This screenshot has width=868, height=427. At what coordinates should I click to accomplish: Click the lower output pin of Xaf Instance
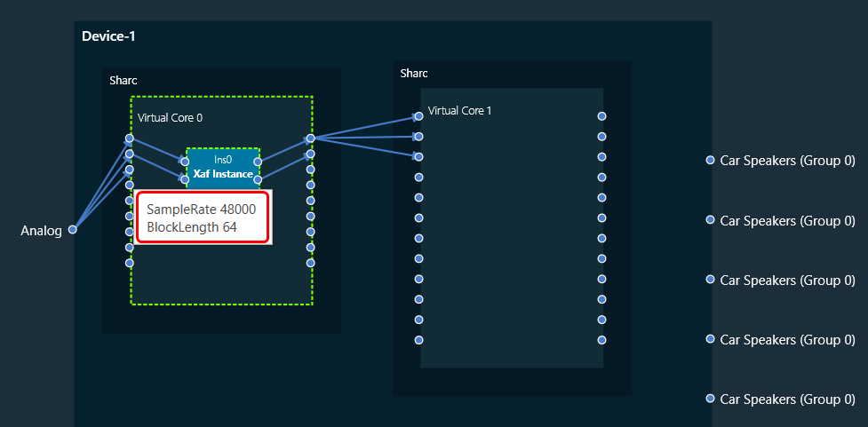click(258, 179)
